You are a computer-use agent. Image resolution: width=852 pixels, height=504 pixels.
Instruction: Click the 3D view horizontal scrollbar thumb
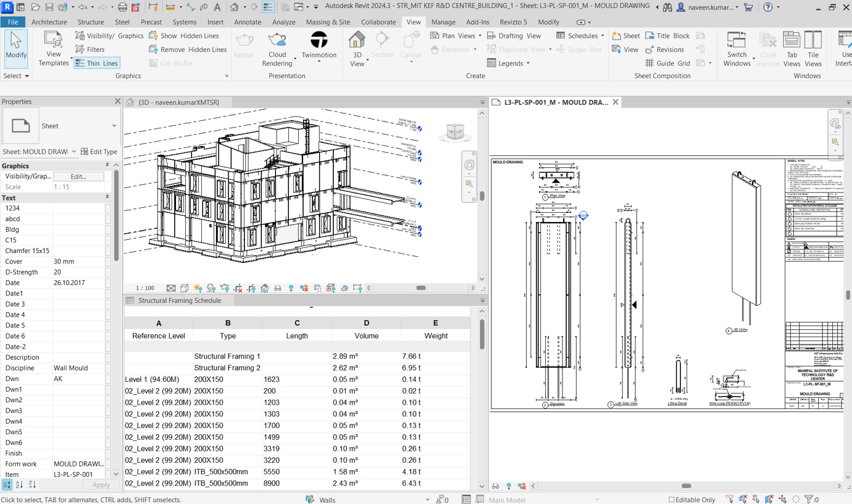coord(421,288)
